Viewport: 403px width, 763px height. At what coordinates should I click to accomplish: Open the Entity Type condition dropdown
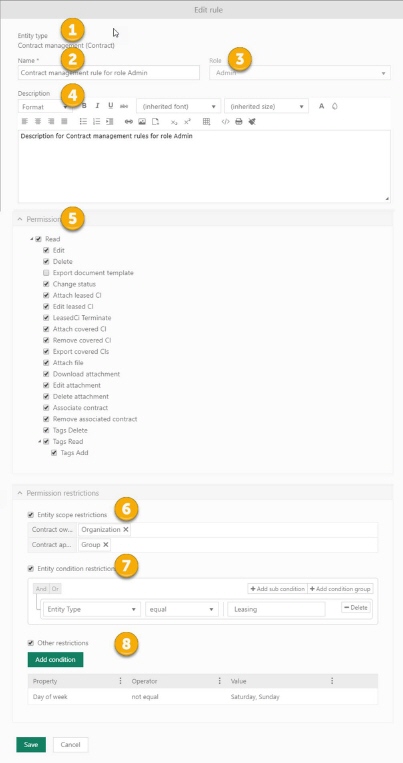pos(92,609)
